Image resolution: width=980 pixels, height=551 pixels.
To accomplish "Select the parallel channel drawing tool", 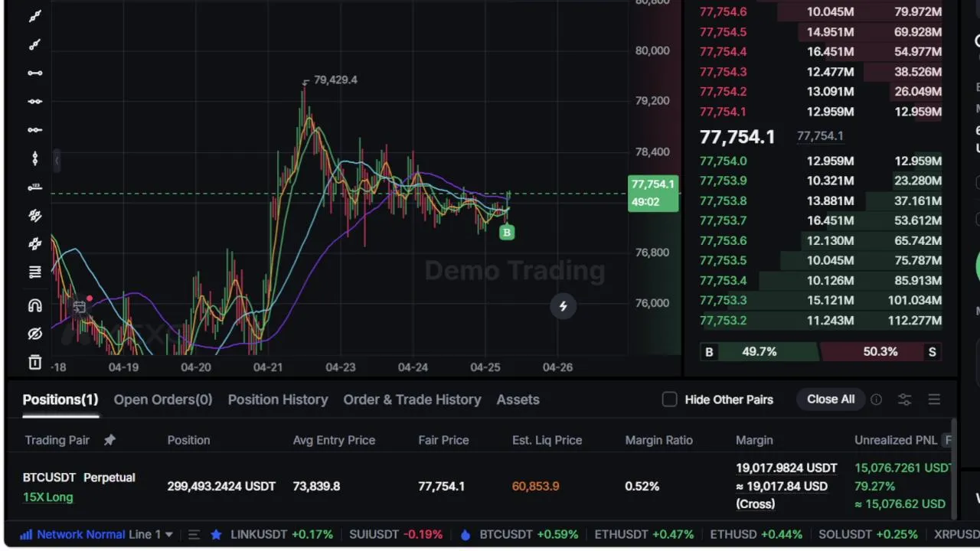I will (34, 216).
